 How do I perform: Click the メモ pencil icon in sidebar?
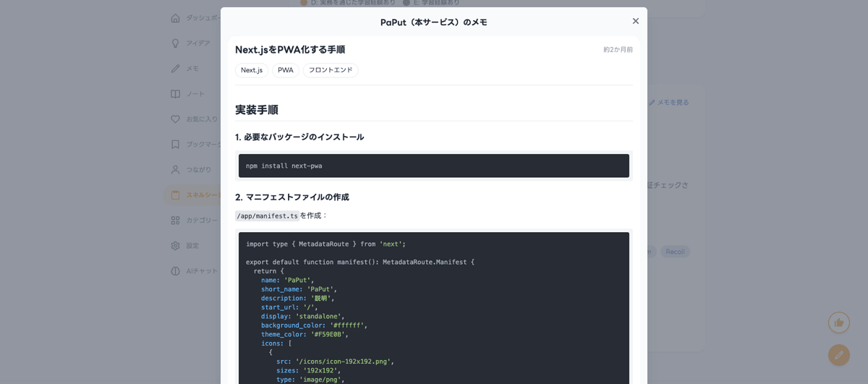pos(175,68)
